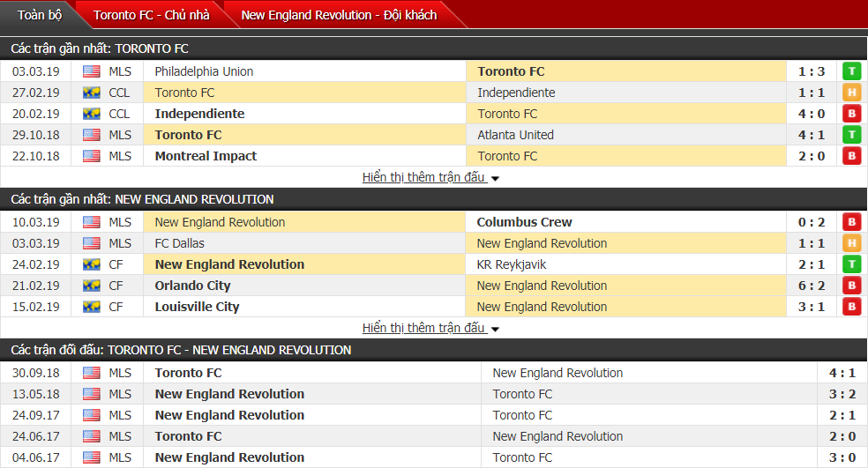The image size is (868, 468).
Task: Click 'Hiển thị thêm trận đấu' under New England Revolution
Action: [423, 328]
